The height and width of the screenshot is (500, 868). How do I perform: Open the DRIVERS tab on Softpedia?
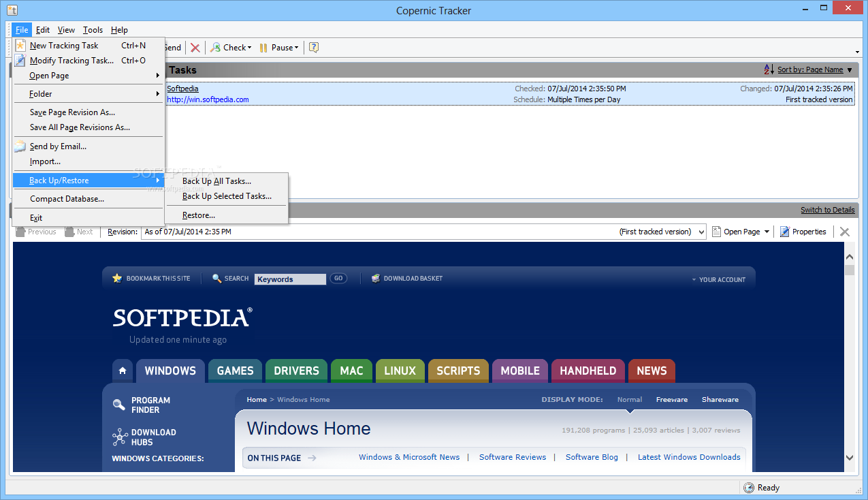tap(296, 371)
